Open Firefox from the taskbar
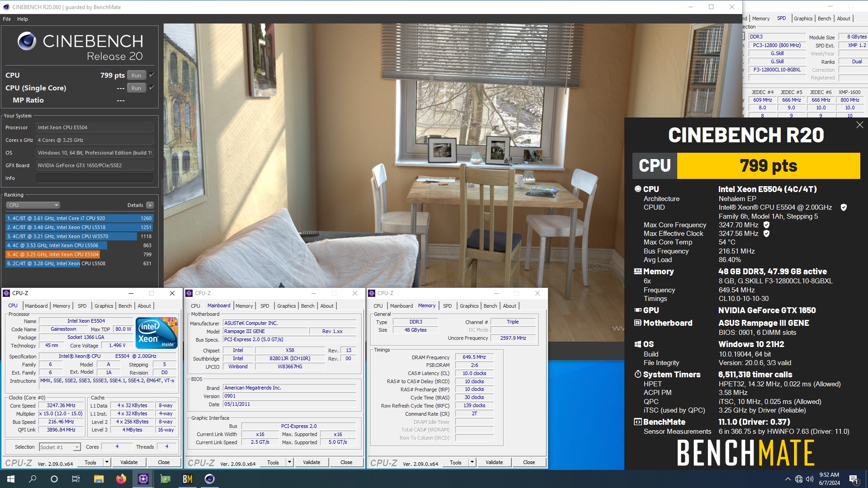 (x=121, y=479)
